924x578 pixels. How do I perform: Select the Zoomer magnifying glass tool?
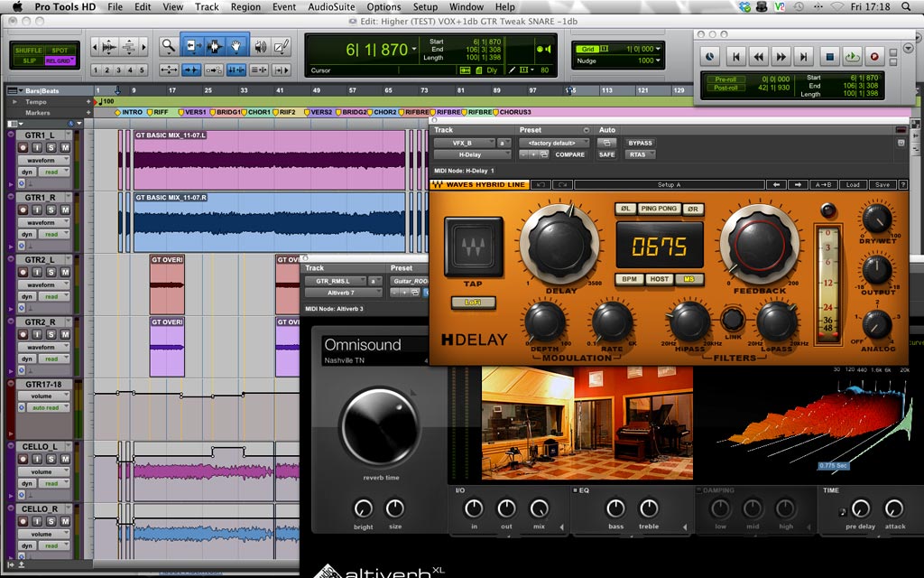168,46
